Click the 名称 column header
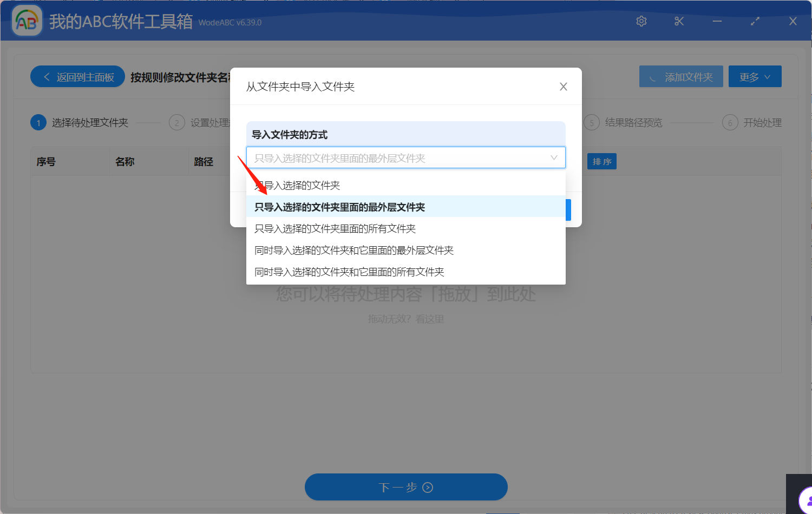The height and width of the screenshot is (514, 812). coord(125,161)
